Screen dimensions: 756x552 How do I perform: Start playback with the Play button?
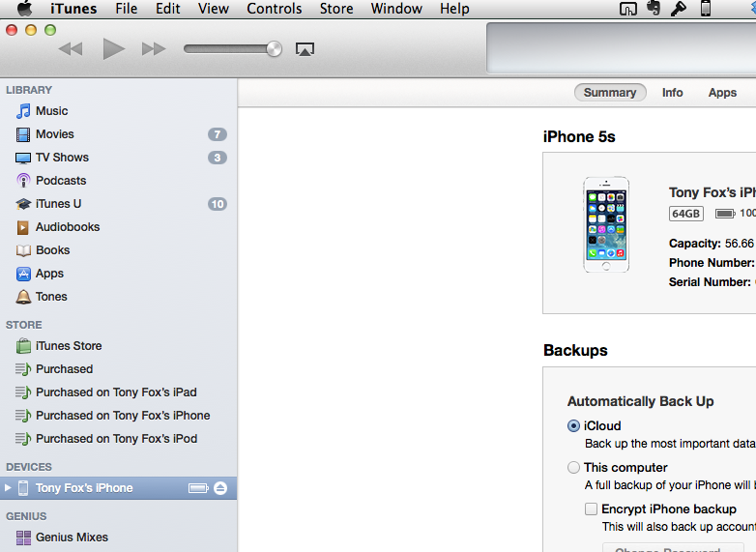pos(114,49)
